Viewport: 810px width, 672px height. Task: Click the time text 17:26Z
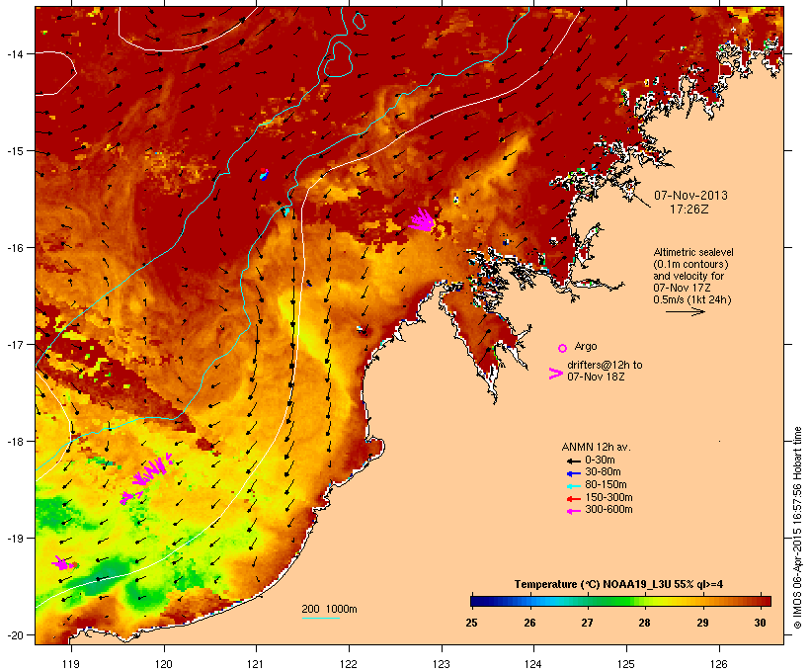click(x=689, y=210)
